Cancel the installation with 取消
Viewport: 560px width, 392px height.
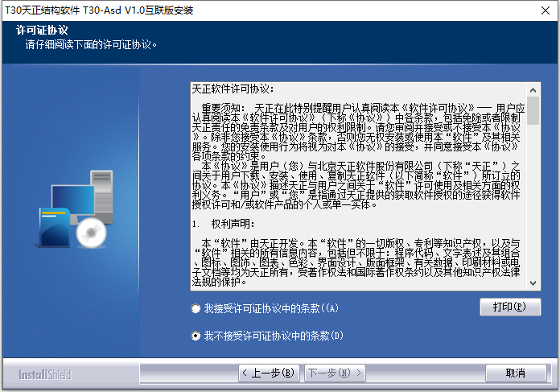[x=516, y=373]
